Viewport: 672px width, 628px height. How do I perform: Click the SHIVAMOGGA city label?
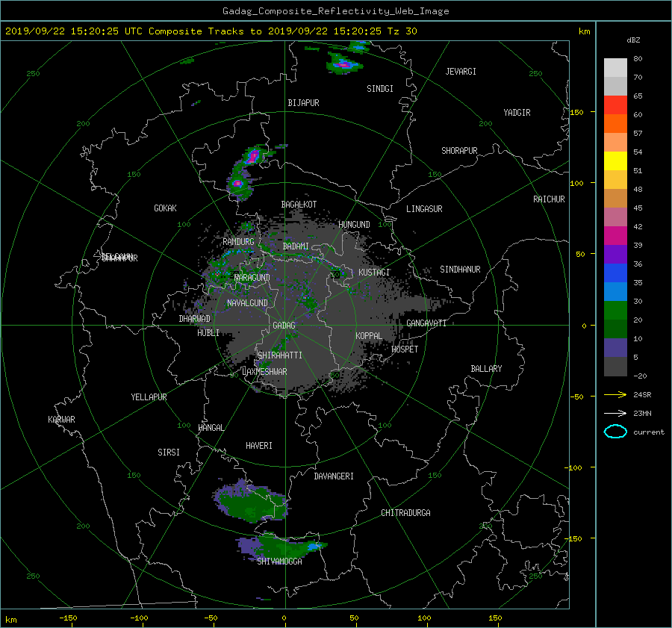click(279, 562)
